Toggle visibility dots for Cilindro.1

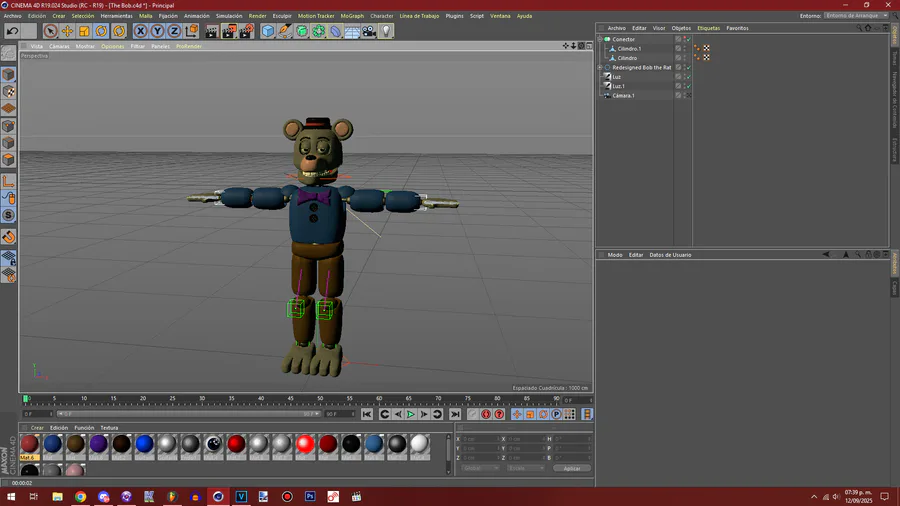pos(684,49)
